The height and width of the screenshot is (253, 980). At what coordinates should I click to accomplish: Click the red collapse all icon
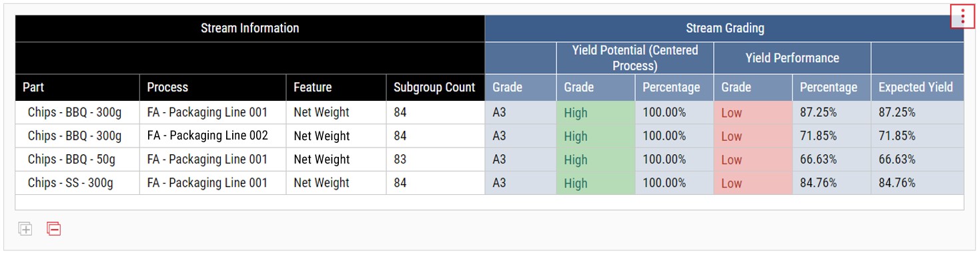pyautogui.click(x=54, y=230)
